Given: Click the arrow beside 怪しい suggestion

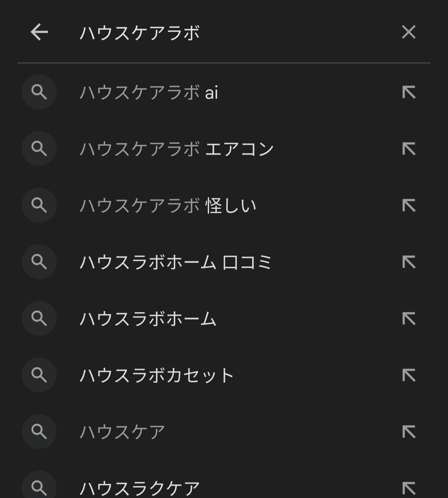Looking at the screenshot, I should [x=408, y=206].
